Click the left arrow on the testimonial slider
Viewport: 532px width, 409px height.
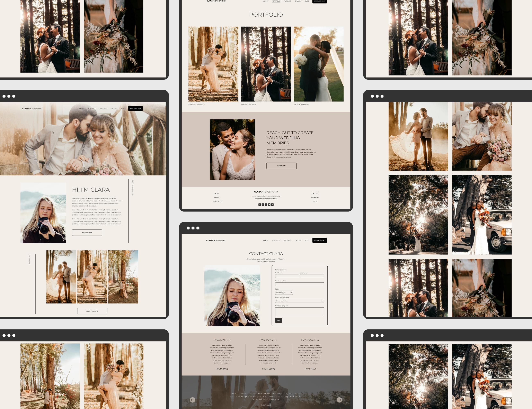tap(192, 400)
